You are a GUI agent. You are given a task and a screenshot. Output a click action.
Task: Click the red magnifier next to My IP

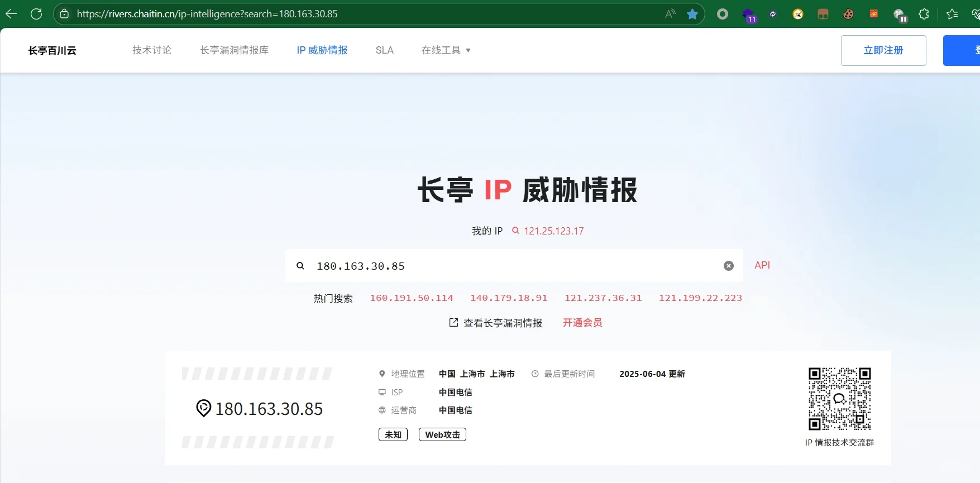tap(515, 231)
